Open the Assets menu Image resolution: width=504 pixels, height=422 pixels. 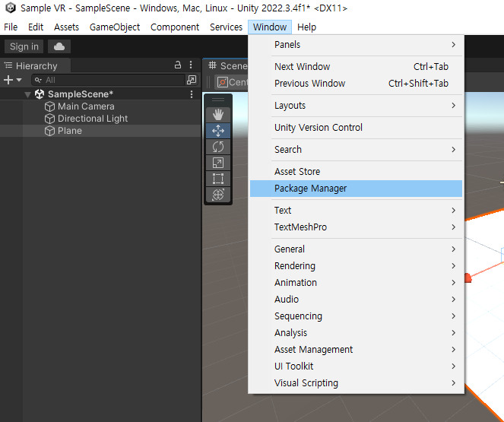pyautogui.click(x=66, y=27)
